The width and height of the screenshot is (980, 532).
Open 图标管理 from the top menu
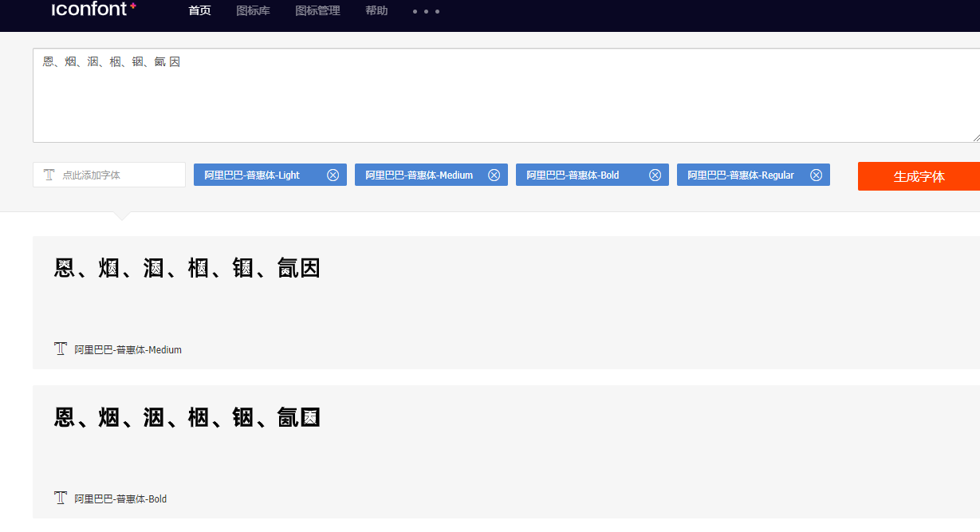pyautogui.click(x=317, y=10)
